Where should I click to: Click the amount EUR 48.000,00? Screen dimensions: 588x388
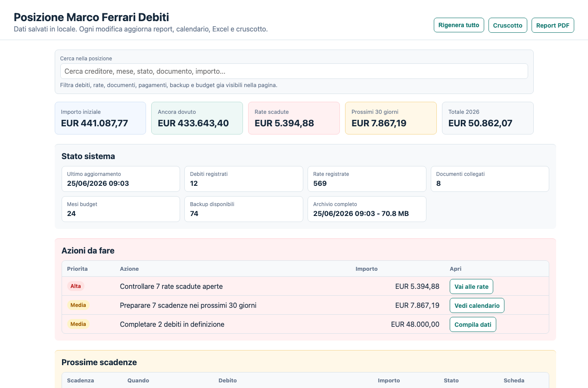pyautogui.click(x=415, y=324)
